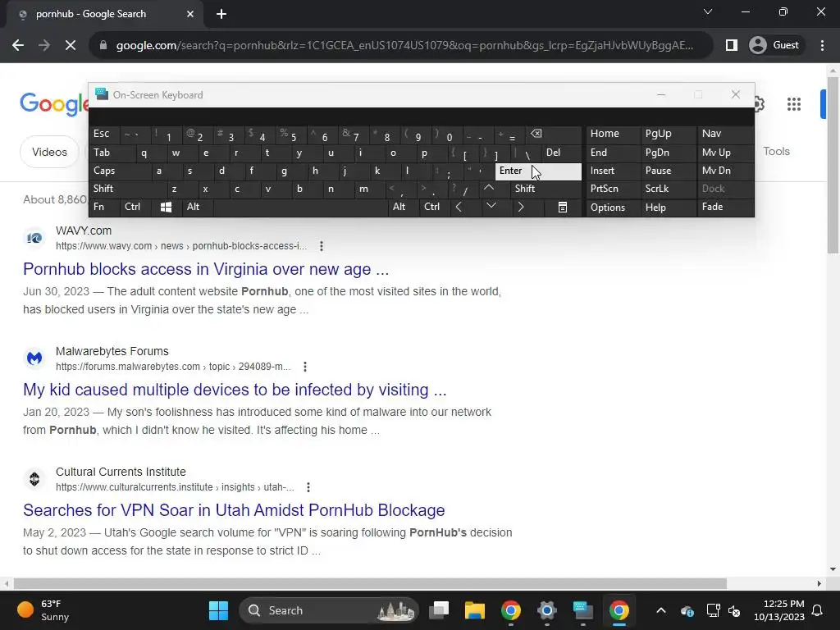Click Enter key on On-Screen Keyboard
The height and width of the screenshot is (630, 840).
pos(538,171)
